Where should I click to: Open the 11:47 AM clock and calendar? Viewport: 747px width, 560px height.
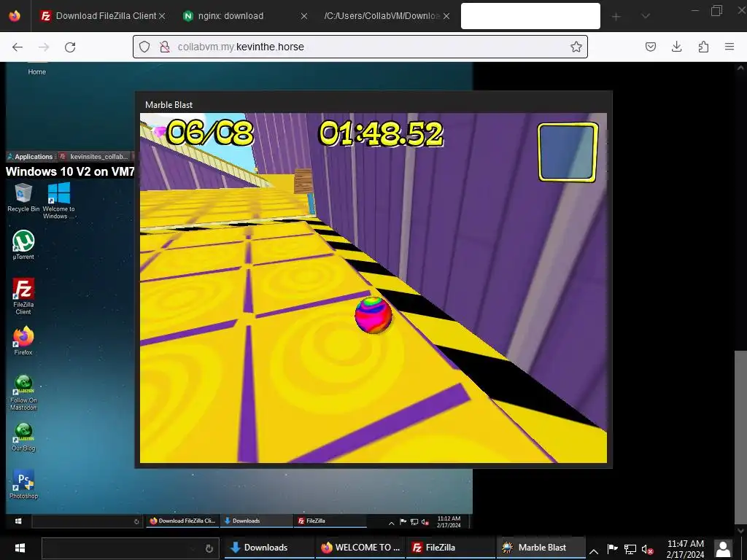(685, 548)
